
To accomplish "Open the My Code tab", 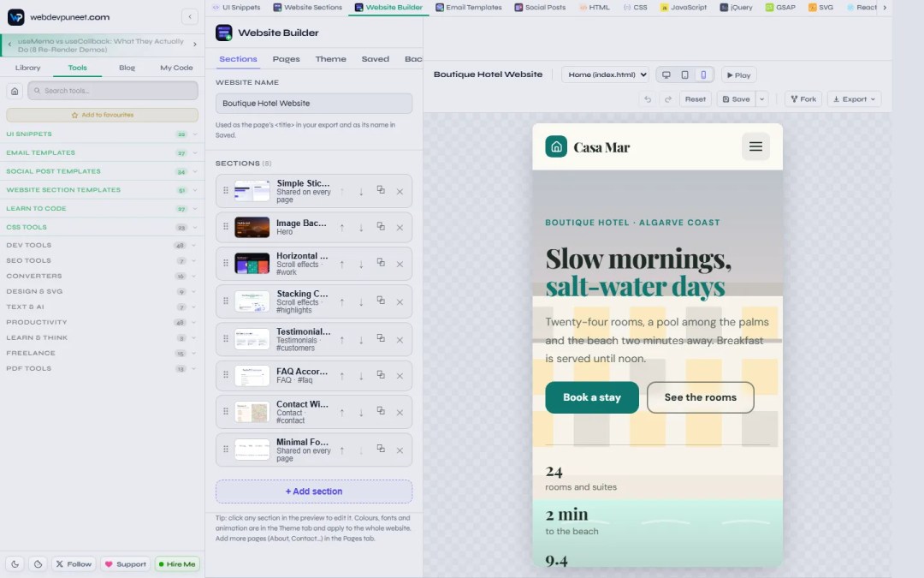I will click(176, 68).
